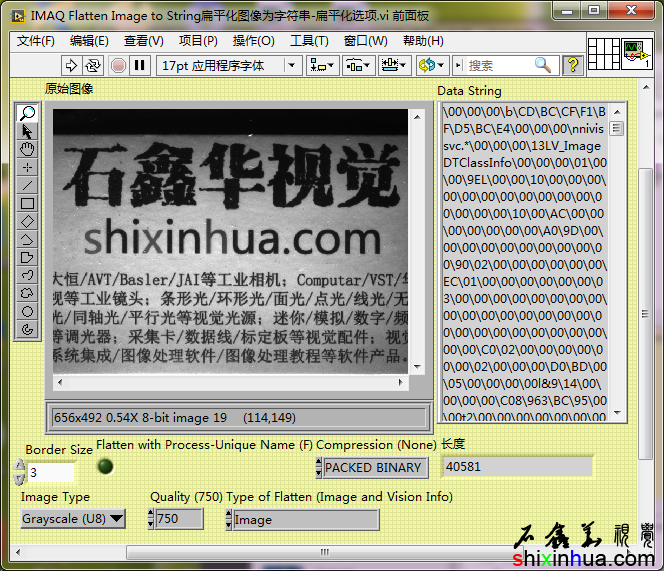Open the 工具(T) menu
Viewport: 664px width, 571px height.
click(309, 41)
